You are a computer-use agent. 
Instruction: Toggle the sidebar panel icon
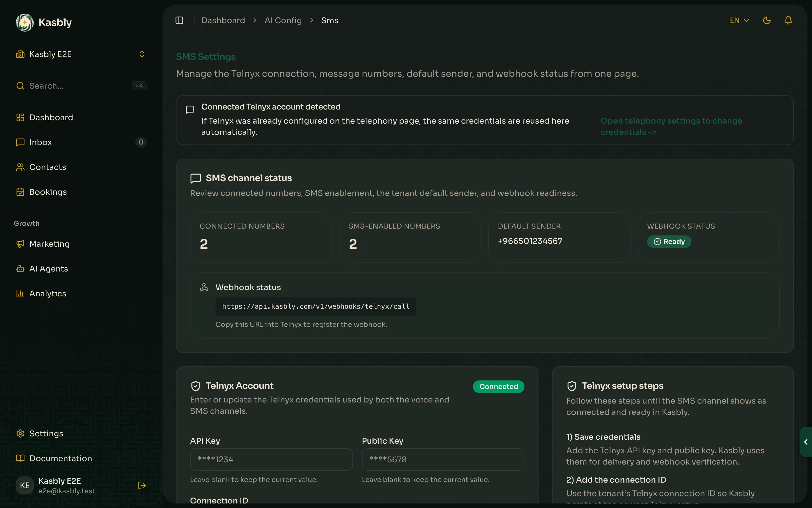(179, 21)
